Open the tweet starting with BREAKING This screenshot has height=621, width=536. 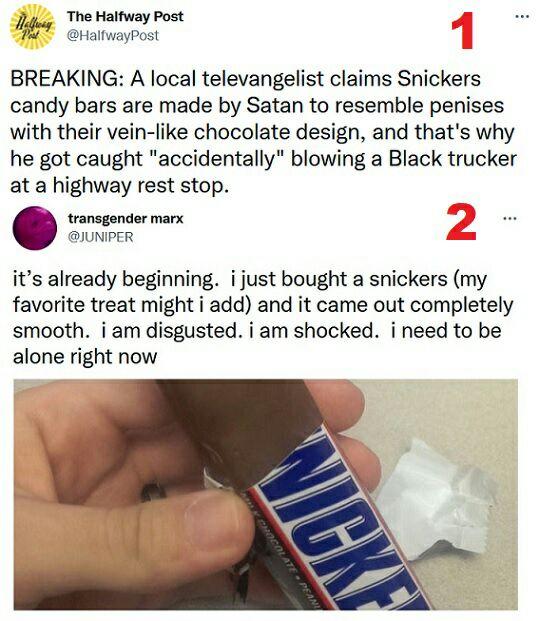pyautogui.click(x=263, y=131)
